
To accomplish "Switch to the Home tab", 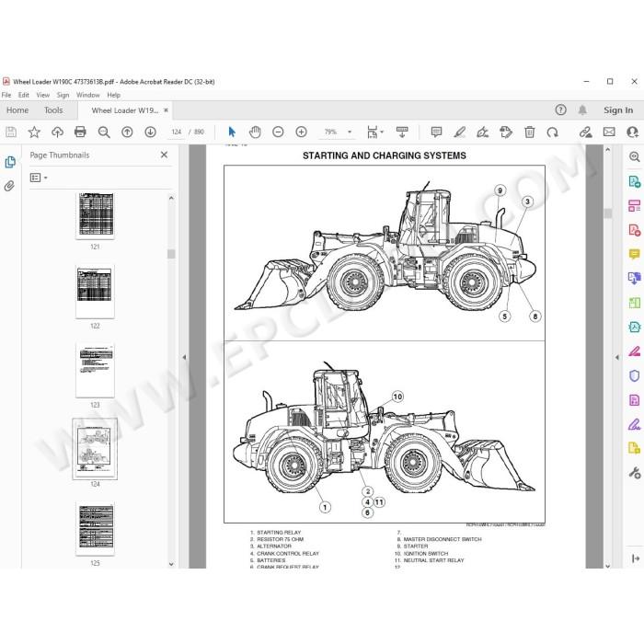I will coord(17,110).
